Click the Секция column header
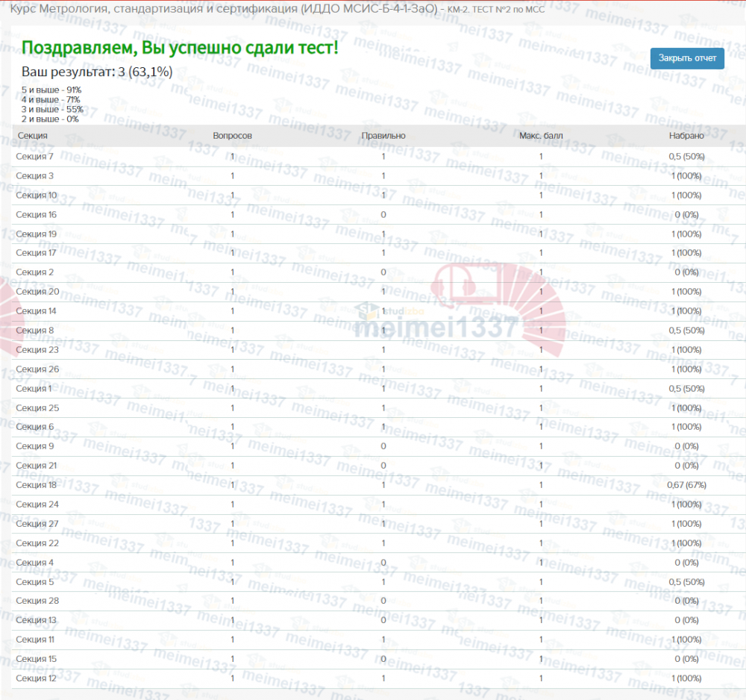Image resolution: width=746 pixels, height=700 pixels. coord(32,136)
